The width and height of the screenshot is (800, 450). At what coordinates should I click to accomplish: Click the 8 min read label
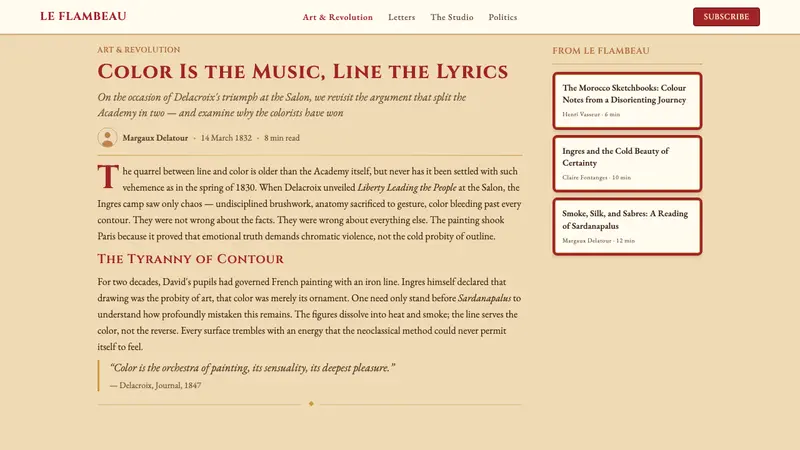point(282,138)
